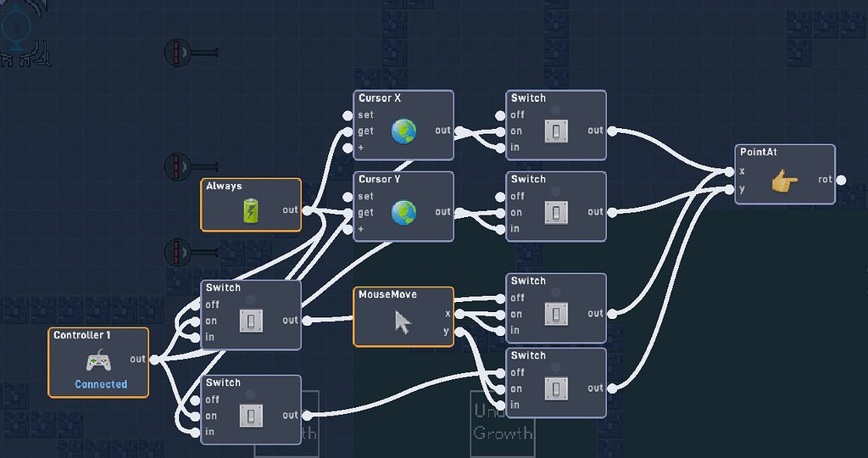Click the red lever object left of Always node

point(191,166)
